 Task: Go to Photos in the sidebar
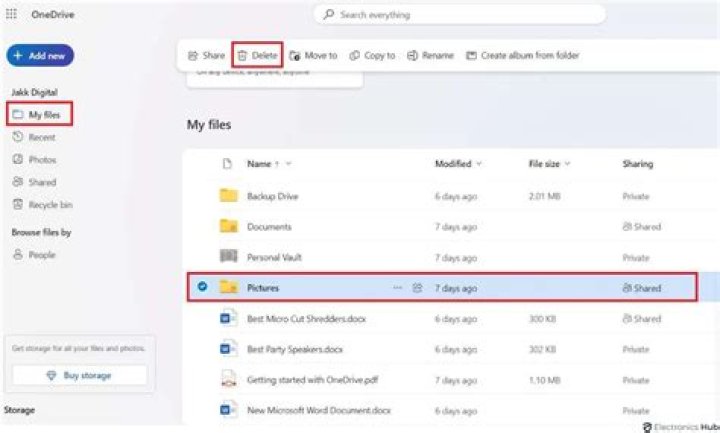pos(41,160)
